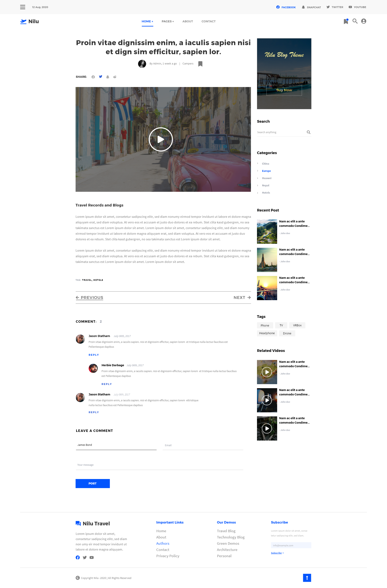Play the main article video
Viewport: 387px width, 588px height.
tap(161, 139)
